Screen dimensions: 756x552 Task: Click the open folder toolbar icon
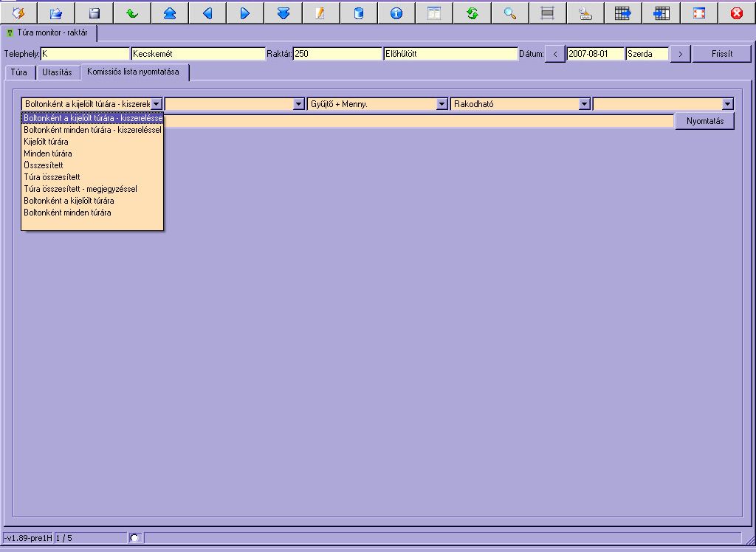(x=56, y=13)
